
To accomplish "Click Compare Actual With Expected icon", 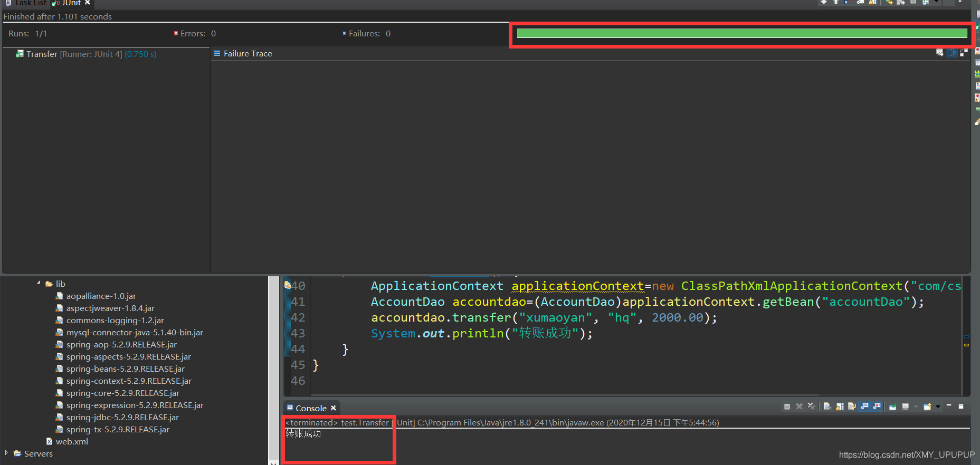I will click(964, 53).
